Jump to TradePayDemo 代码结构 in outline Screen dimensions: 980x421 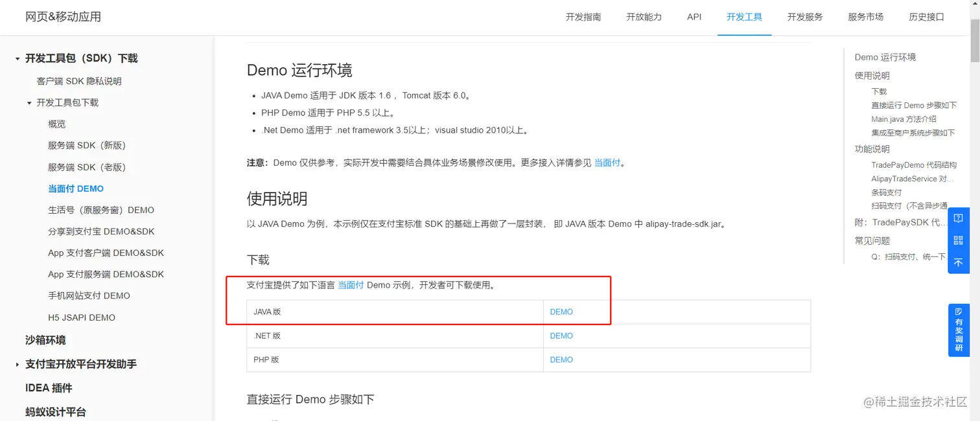pos(914,165)
